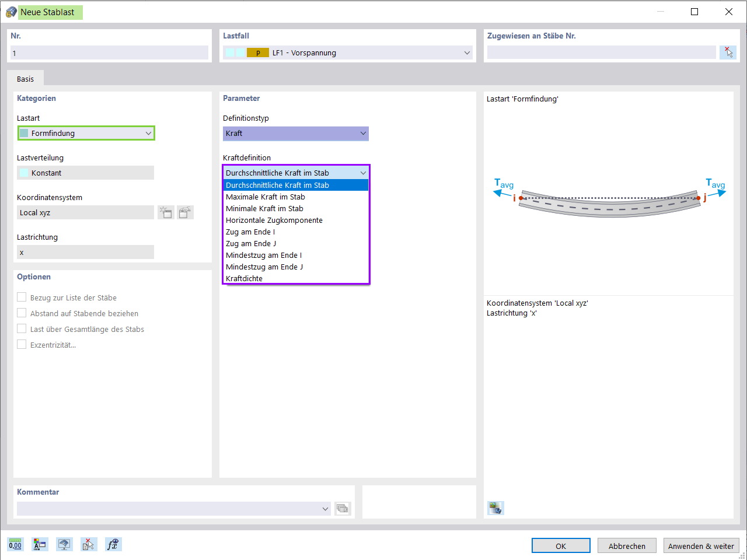Click the Formfindung color swatch
Viewport: 747px width, 560px height.
coord(24,133)
